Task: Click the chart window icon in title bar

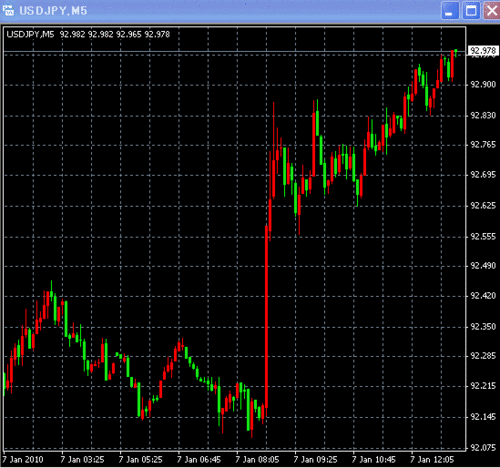Action: [8, 11]
